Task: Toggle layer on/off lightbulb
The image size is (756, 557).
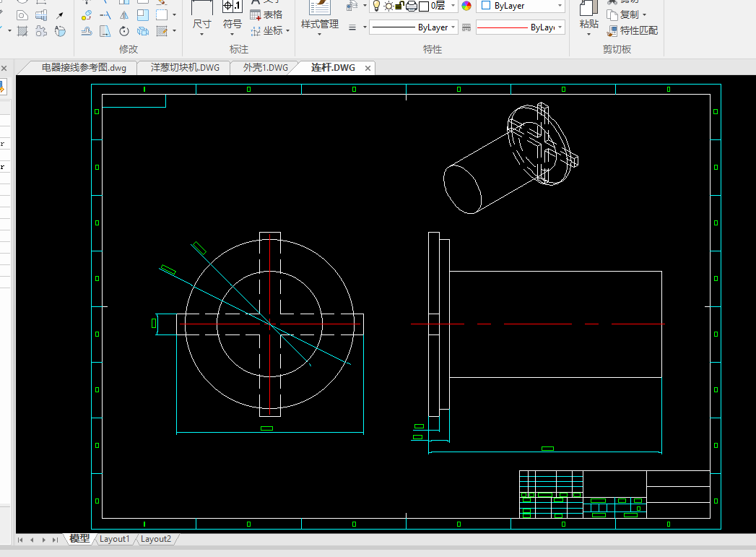Action: (376, 6)
